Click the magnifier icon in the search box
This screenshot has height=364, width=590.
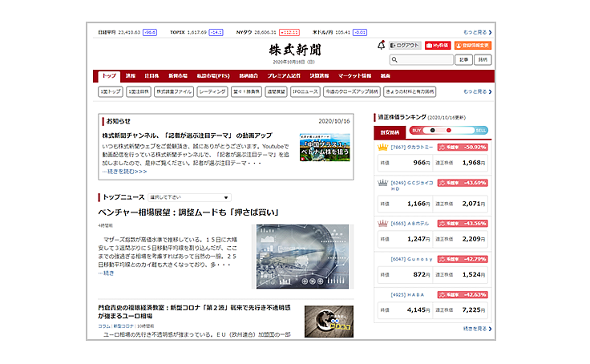(x=395, y=60)
